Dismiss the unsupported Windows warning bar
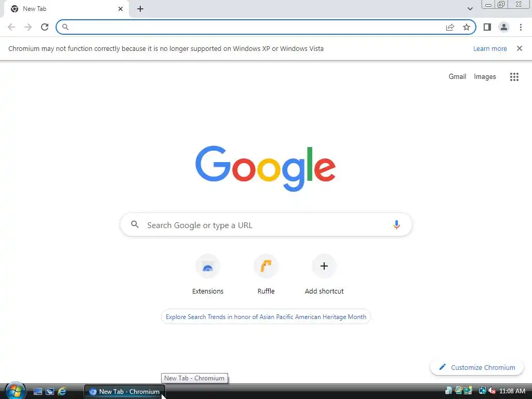Image resolution: width=532 pixels, height=399 pixels. click(x=519, y=48)
